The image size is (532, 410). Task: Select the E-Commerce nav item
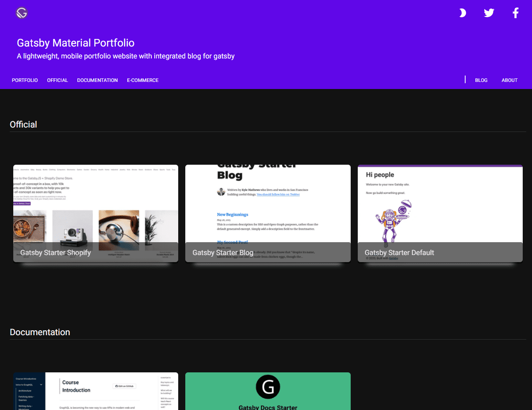pyautogui.click(x=142, y=80)
